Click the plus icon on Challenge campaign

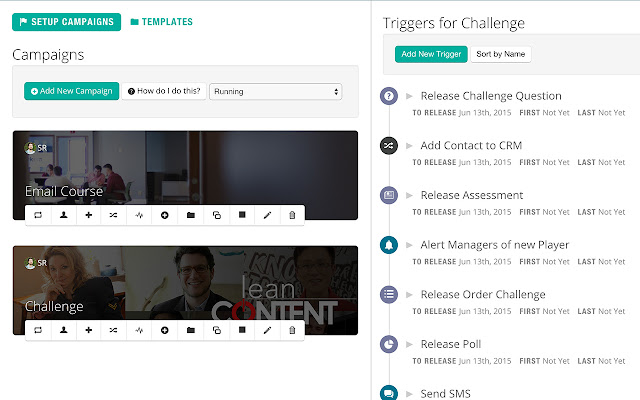(89, 330)
